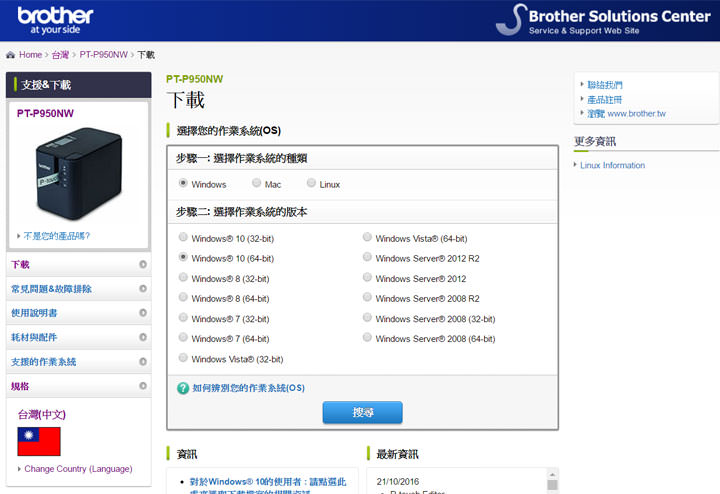This screenshot has height=494, width=720.
Task: Click the Brother at your side logo
Action: tap(55, 20)
